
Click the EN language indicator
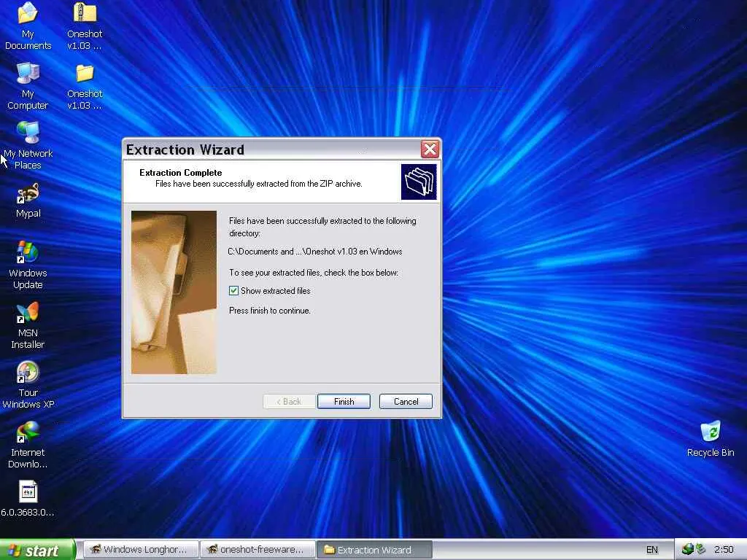point(651,550)
